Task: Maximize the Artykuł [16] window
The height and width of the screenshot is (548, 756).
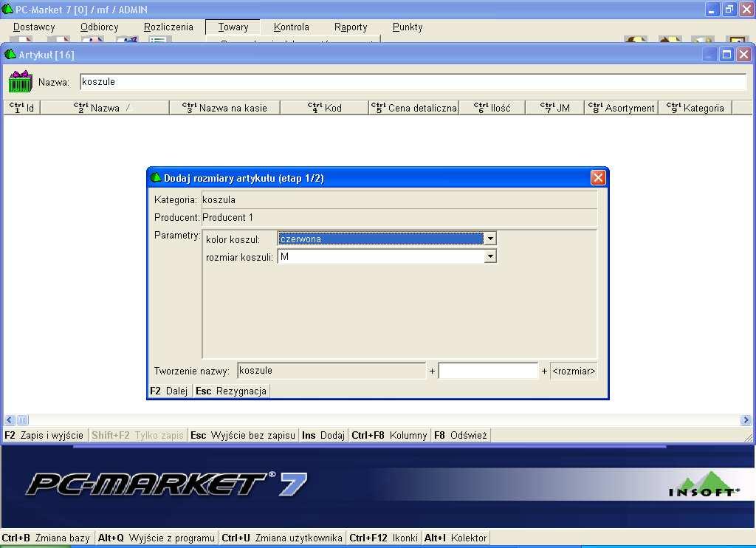Action: [726, 55]
